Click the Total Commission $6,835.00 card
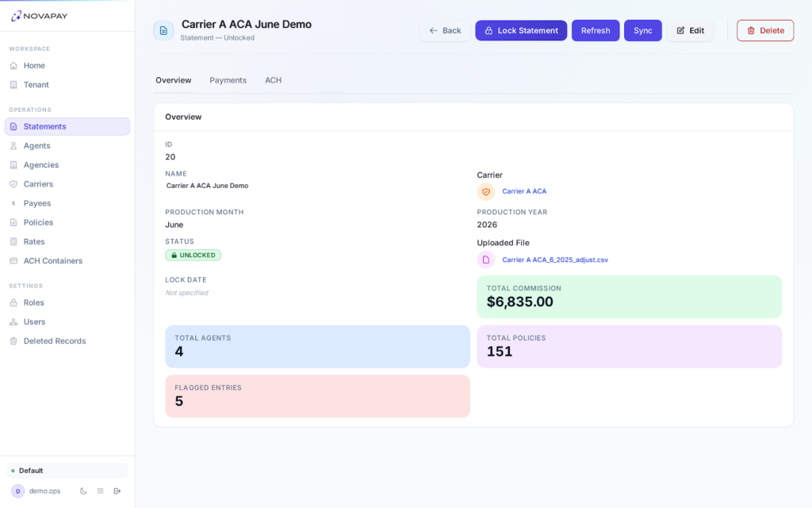 click(629, 297)
